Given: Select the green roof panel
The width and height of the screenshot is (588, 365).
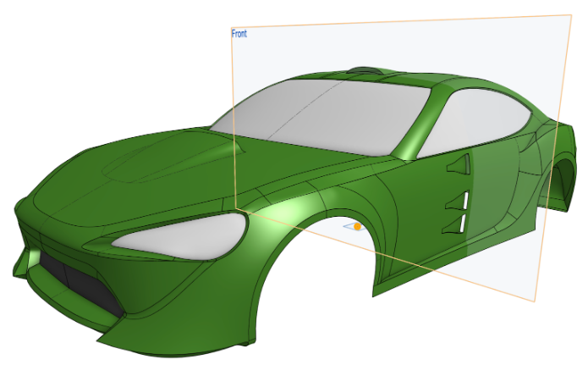Looking at the screenshot, I should coord(398,83).
